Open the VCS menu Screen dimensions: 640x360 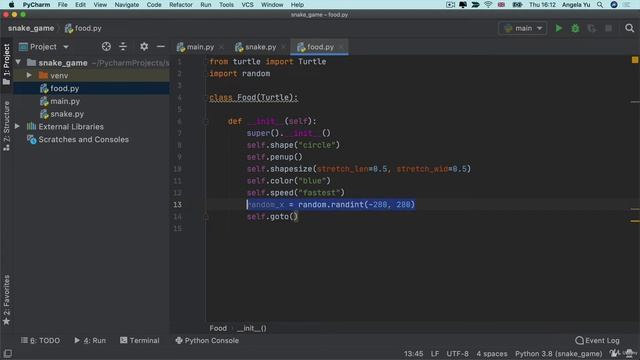coord(247,5)
